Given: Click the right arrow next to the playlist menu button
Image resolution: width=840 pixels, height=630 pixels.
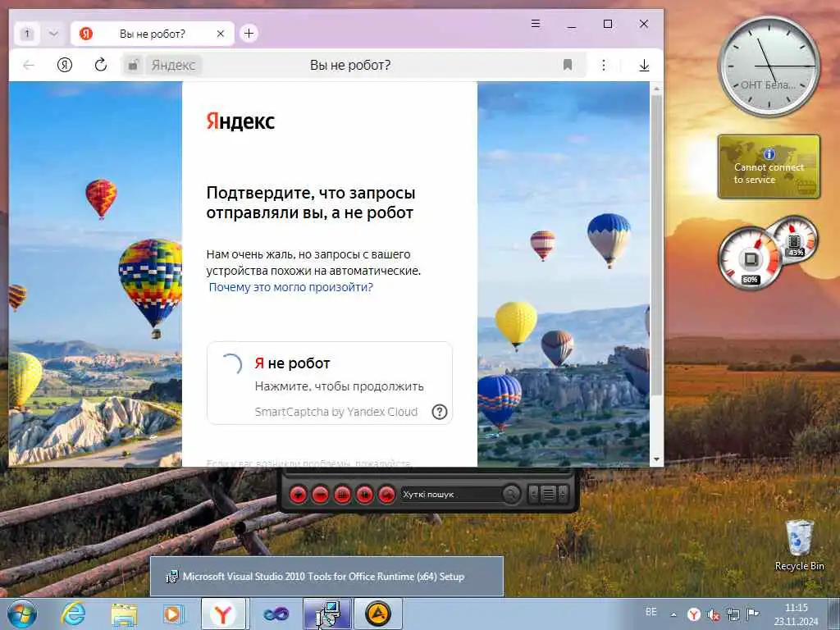Looking at the screenshot, I should pos(563,494).
